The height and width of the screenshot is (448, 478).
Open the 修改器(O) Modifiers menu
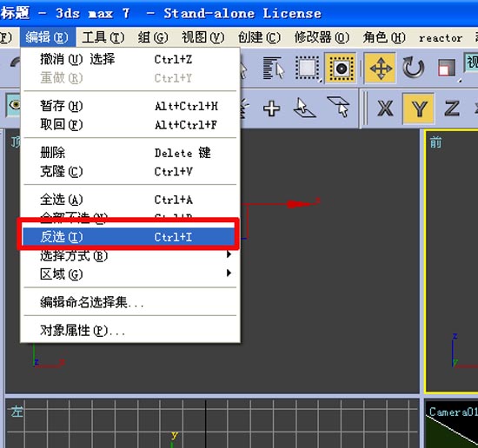(x=322, y=37)
